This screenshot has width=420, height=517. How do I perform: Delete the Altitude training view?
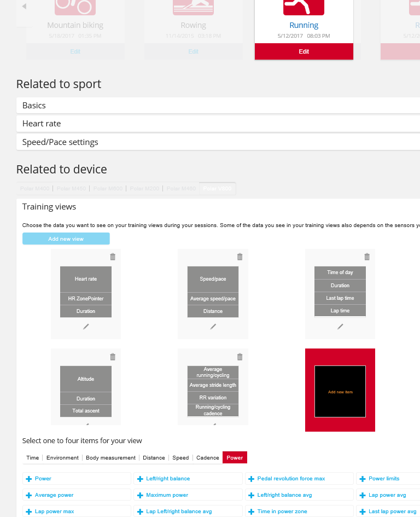coord(113,357)
